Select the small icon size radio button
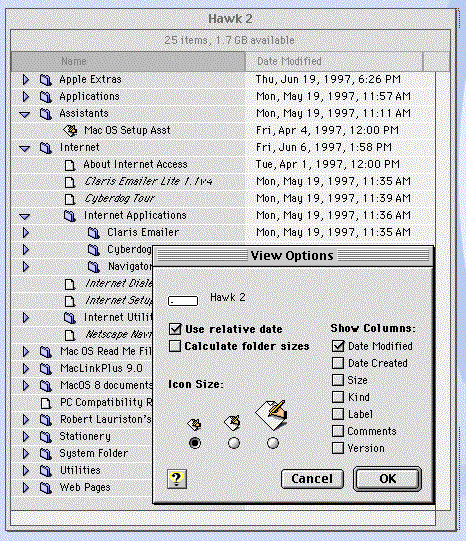 195,443
